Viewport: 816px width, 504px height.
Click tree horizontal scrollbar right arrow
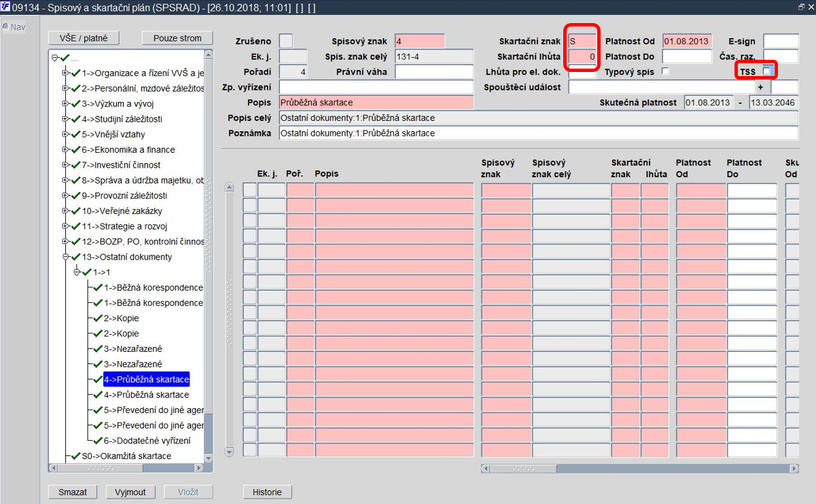pyautogui.click(x=199, y=468)
